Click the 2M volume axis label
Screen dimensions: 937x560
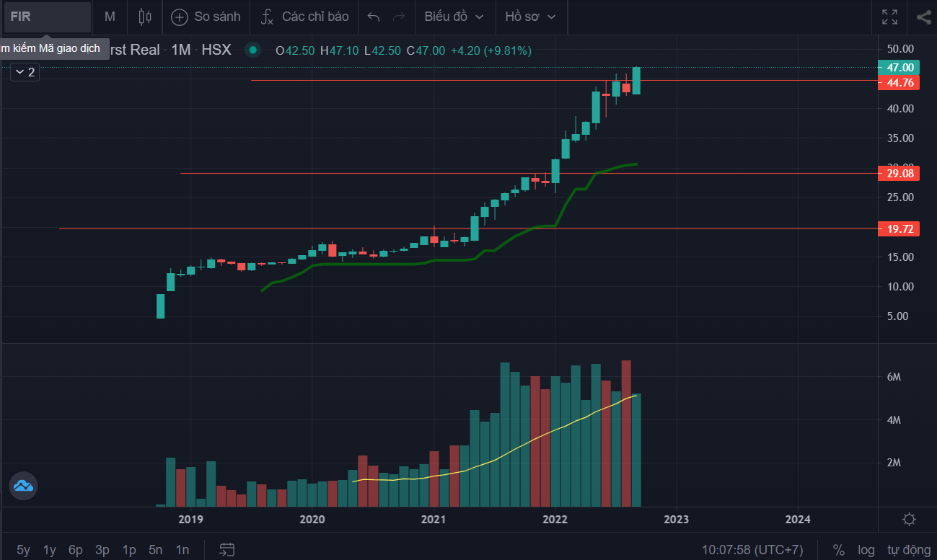(894, 462)
